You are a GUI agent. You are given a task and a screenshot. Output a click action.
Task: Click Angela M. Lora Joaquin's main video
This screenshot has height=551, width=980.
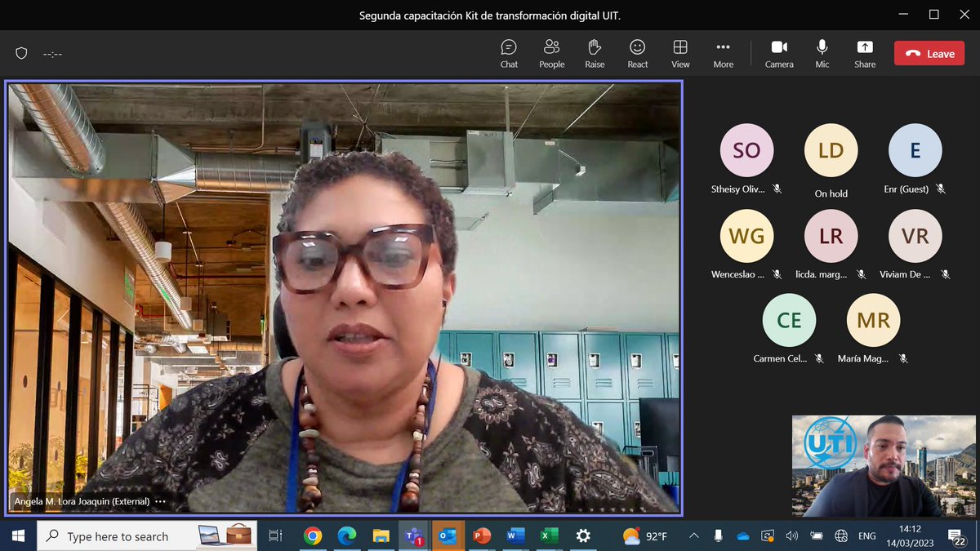(x=344, y=298)
